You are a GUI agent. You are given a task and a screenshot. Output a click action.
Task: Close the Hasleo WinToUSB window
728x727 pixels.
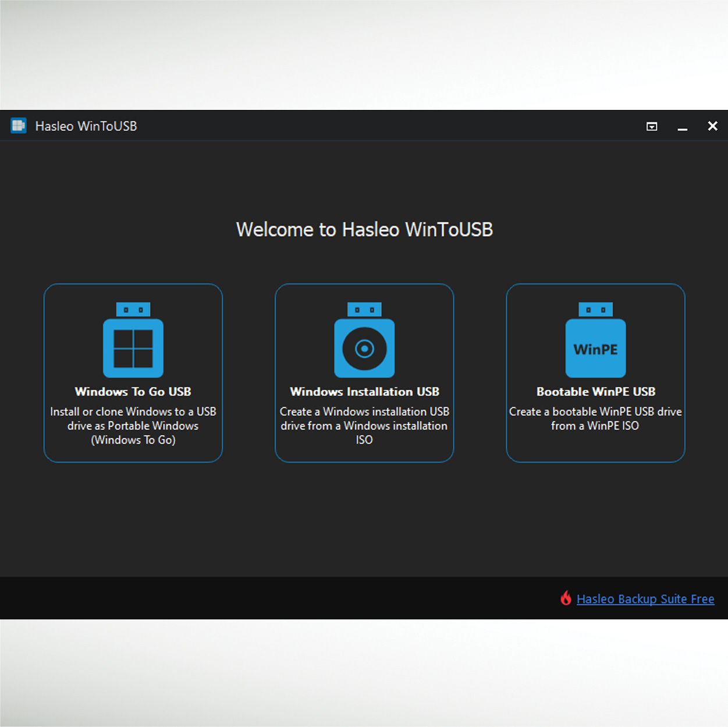(x=712, y=126)
